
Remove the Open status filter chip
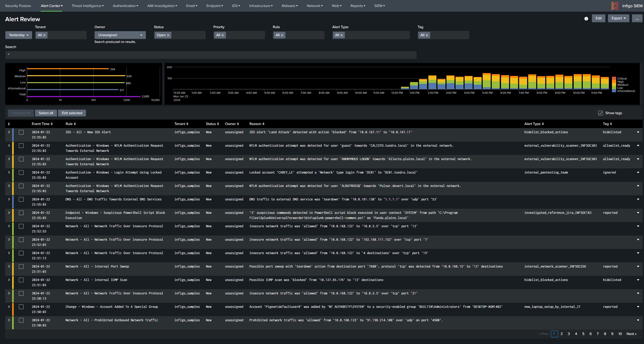[168, 35]
